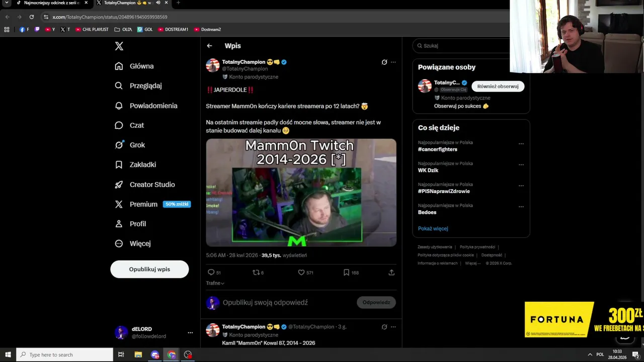This screenshot has width=644, height=362.
Task: Open the #PiSNaprawiZdrowie trend
Action: pyautogui.click(x=444, y=191)
